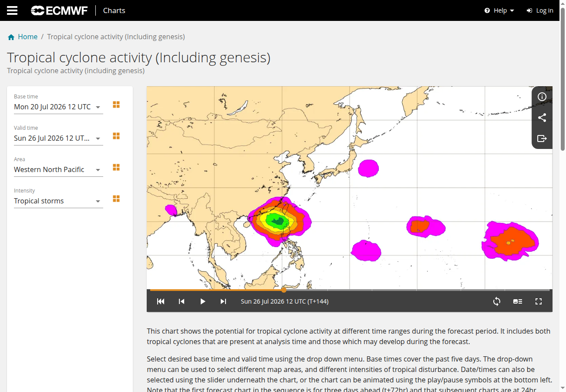Step back one forecast frame

point(182,301)
